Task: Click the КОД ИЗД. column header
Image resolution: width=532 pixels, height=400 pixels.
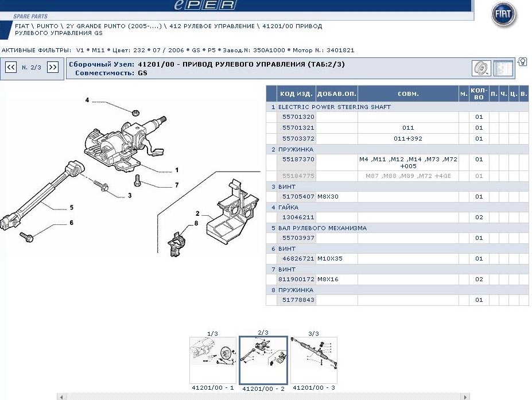Action: click(x=296, y=94)
